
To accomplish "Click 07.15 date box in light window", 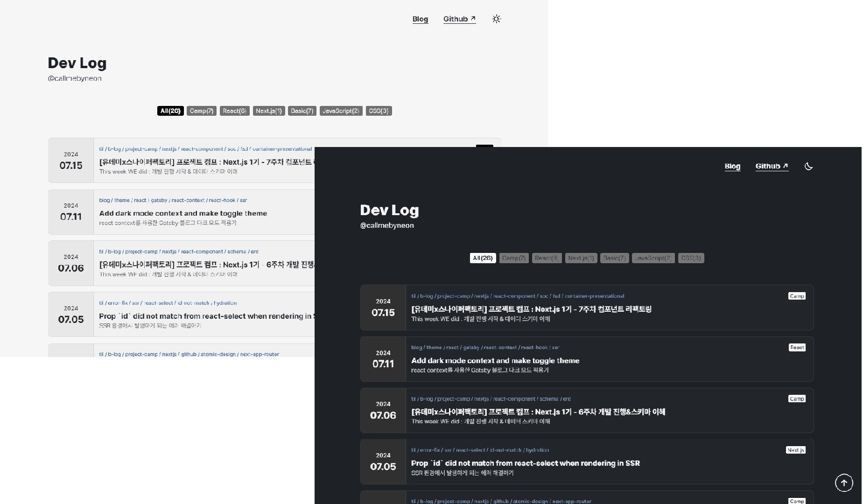I will pos(71,160).
